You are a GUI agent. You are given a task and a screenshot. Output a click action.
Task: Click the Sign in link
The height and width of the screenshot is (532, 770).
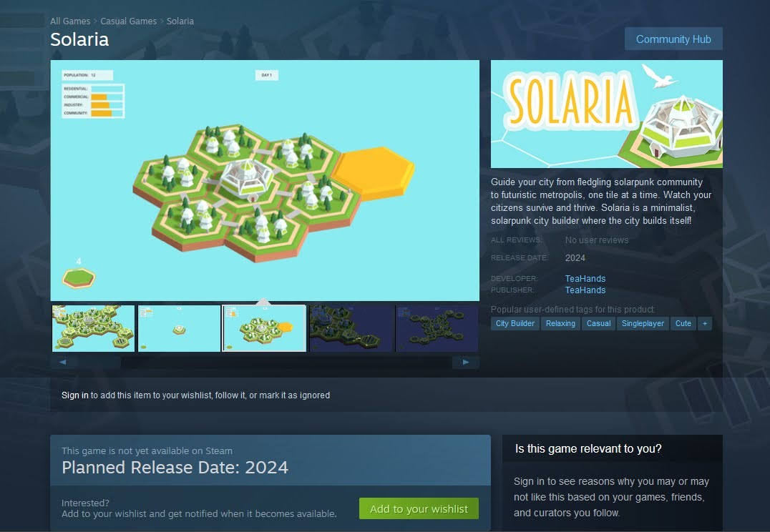(x=75, y=395)
